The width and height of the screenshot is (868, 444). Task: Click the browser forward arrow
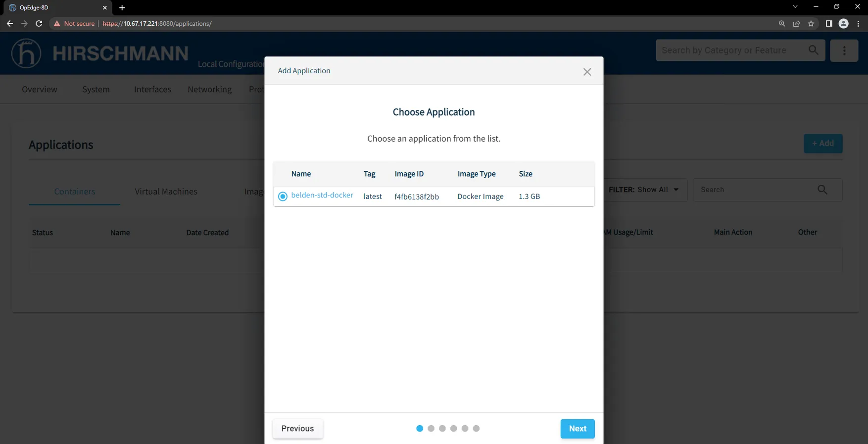(24, 23)
